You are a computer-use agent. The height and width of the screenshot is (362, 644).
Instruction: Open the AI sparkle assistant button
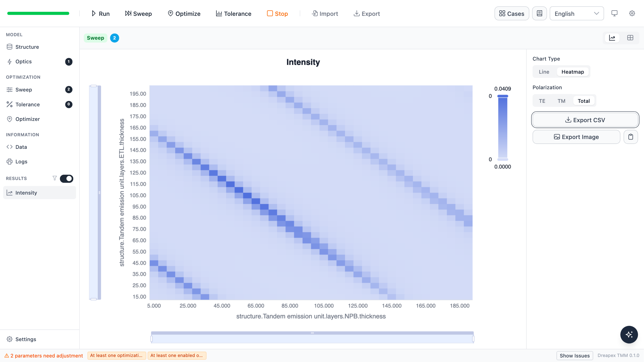[x=629, y=335]
